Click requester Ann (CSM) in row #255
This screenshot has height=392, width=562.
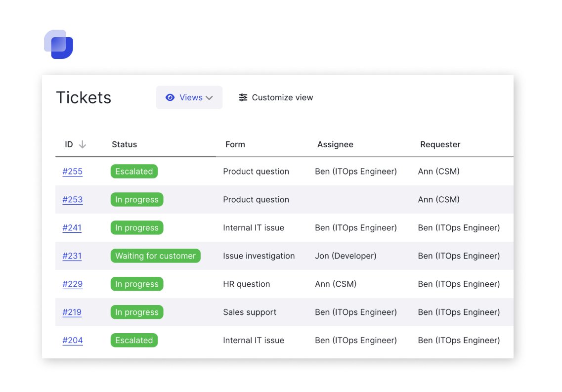pos(439,172)
